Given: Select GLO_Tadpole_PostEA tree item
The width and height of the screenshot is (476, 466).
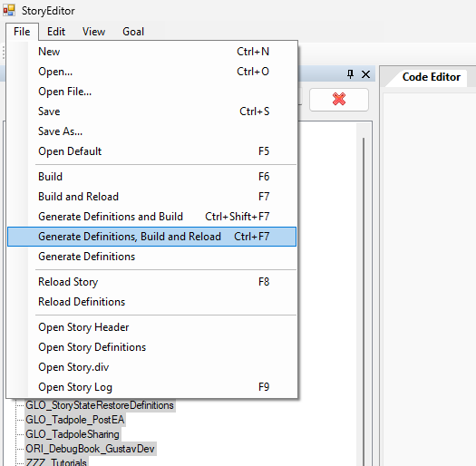Looking at the screenshot, I should click(x=75, y=420).
